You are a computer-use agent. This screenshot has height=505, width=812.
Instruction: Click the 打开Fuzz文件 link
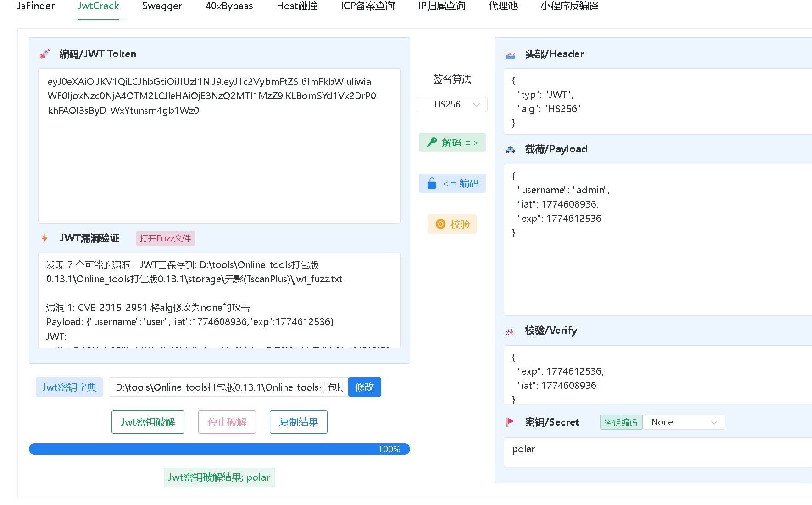(165, 238)
